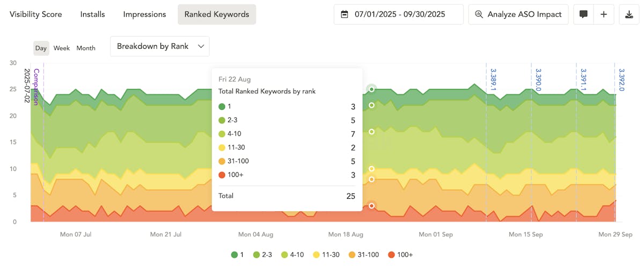Screen dimensions: 644x269
Task: Open the 07/01/2025 - 09/30/2025 date range picker
Action: click(398, 14)
